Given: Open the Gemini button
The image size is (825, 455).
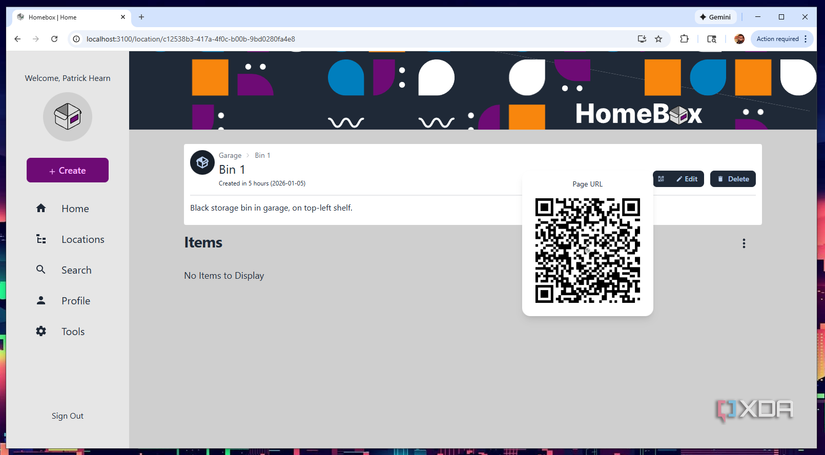Looking at the screenshot, I should [x=716, y=17].
